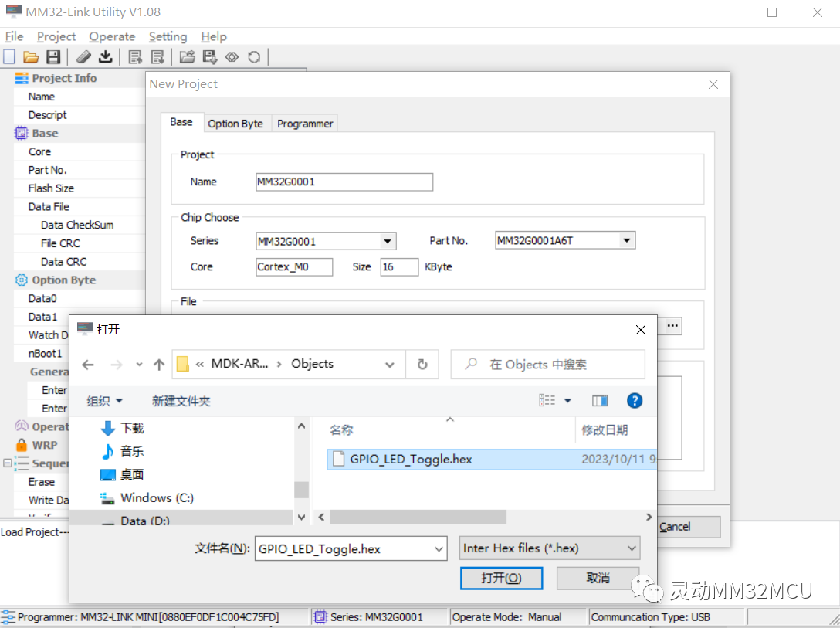Click the project Name input field

pos(344,182)
